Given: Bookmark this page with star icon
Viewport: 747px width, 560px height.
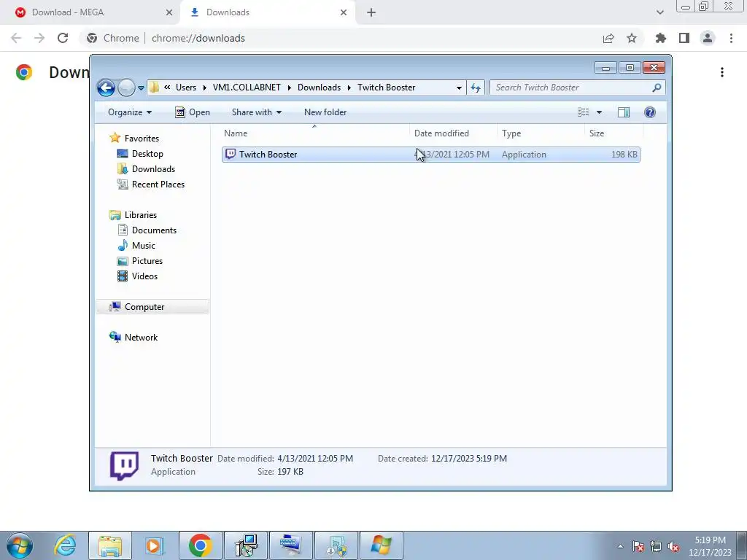Looking at the screenshot, I should point(632,38).
